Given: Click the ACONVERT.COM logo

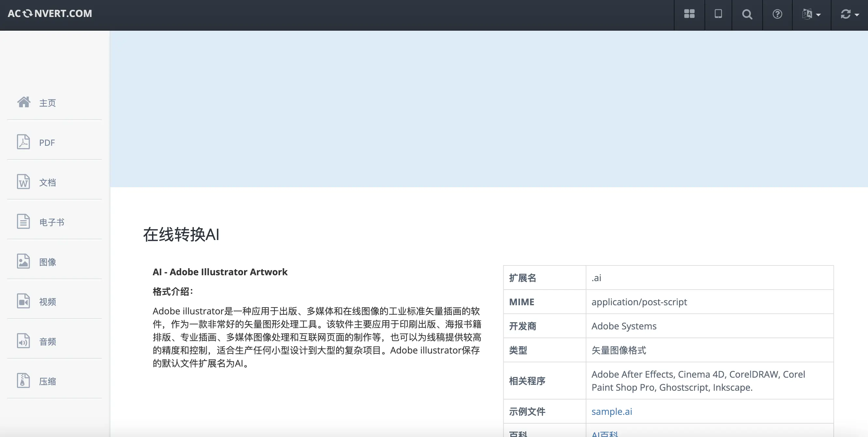Looking at the screenshot, I should coord(50,13).
